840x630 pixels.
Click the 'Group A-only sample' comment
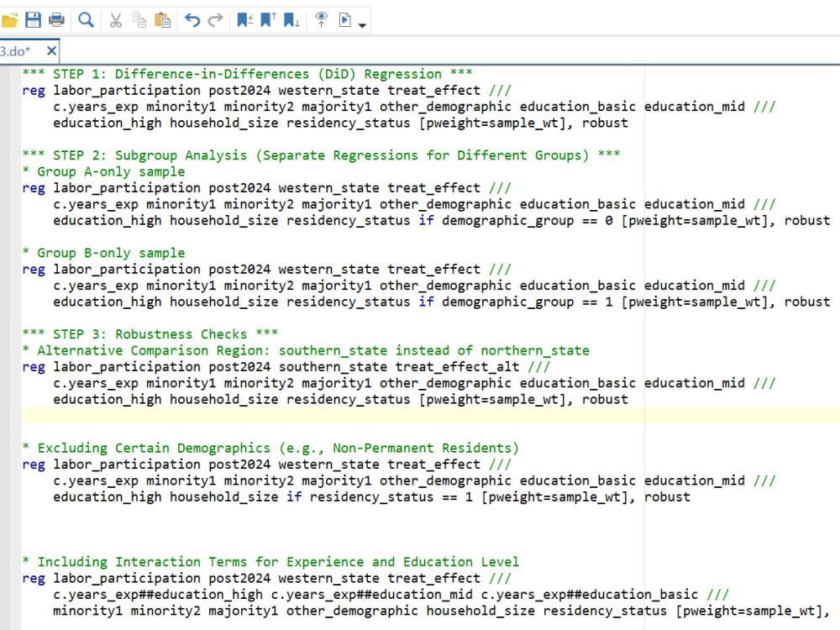point(103,172)
